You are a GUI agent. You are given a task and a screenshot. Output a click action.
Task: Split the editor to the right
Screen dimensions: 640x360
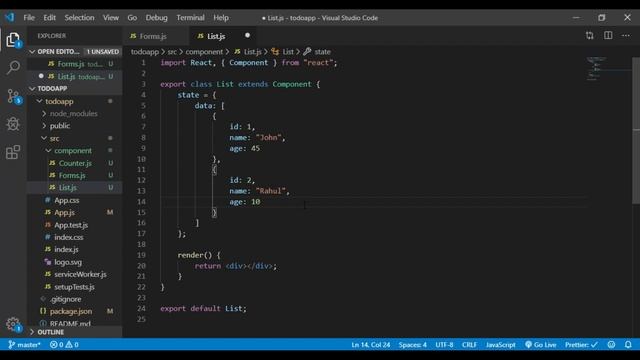(608, 36)
